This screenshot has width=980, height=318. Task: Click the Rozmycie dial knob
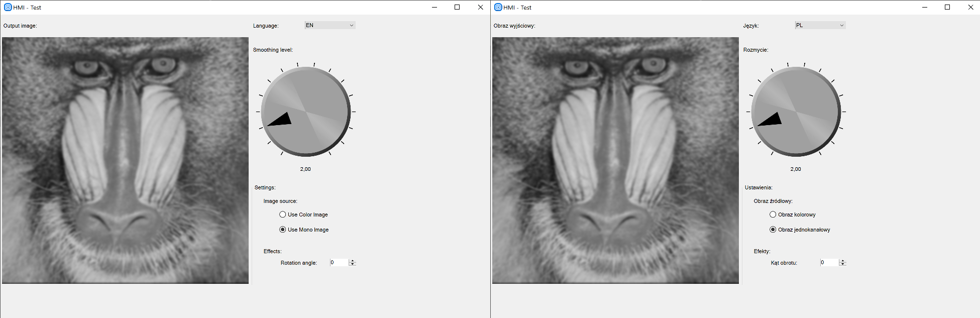pyautogui.click(x=796, y=112)
